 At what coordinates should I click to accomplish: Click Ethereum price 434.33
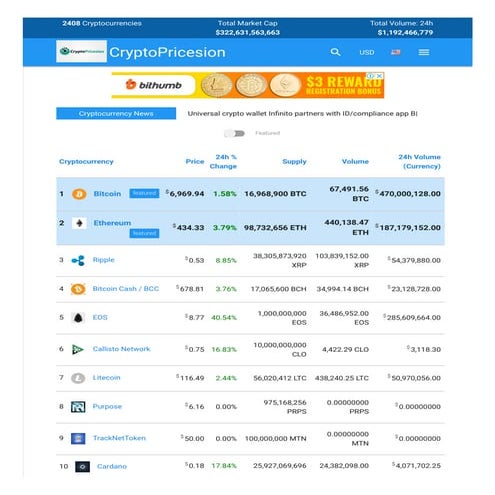pos(188,228)
